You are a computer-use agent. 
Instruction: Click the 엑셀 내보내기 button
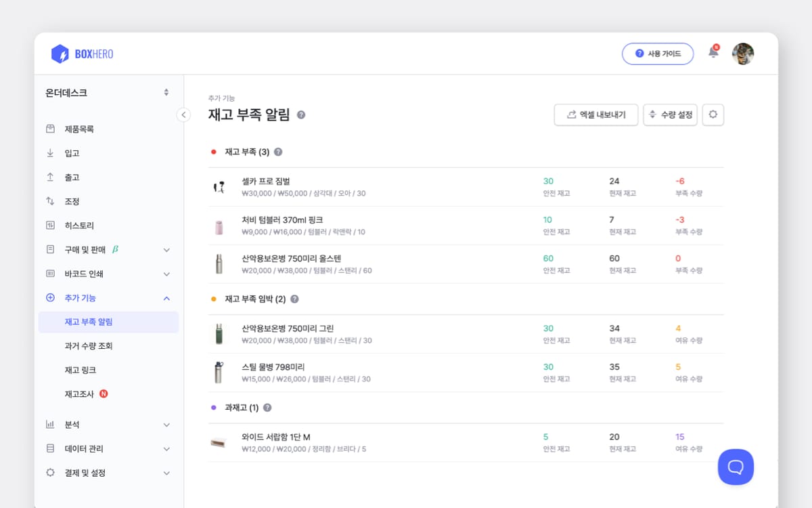tap(596, 114)
